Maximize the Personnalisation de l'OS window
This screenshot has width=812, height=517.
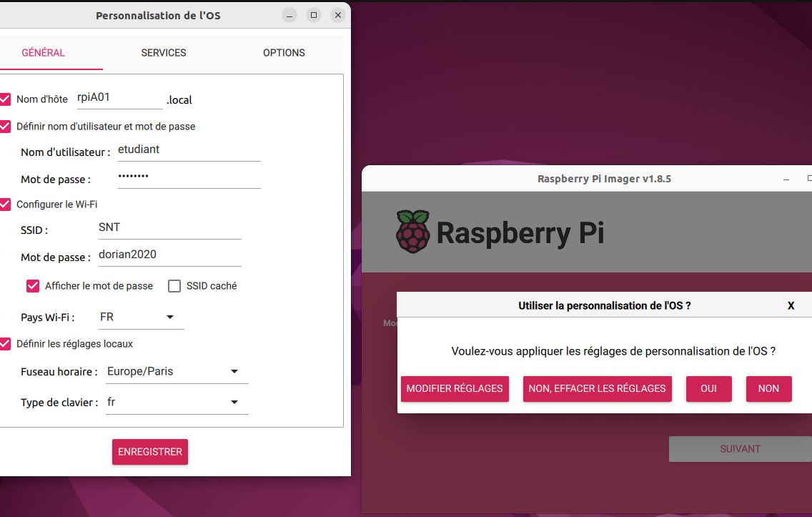pos(313,15)
